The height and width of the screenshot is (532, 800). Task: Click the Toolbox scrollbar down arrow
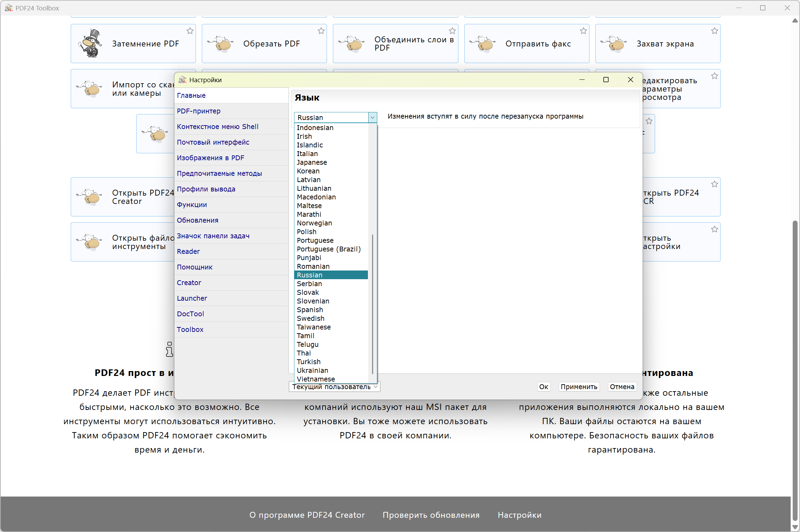pos(795,527)
